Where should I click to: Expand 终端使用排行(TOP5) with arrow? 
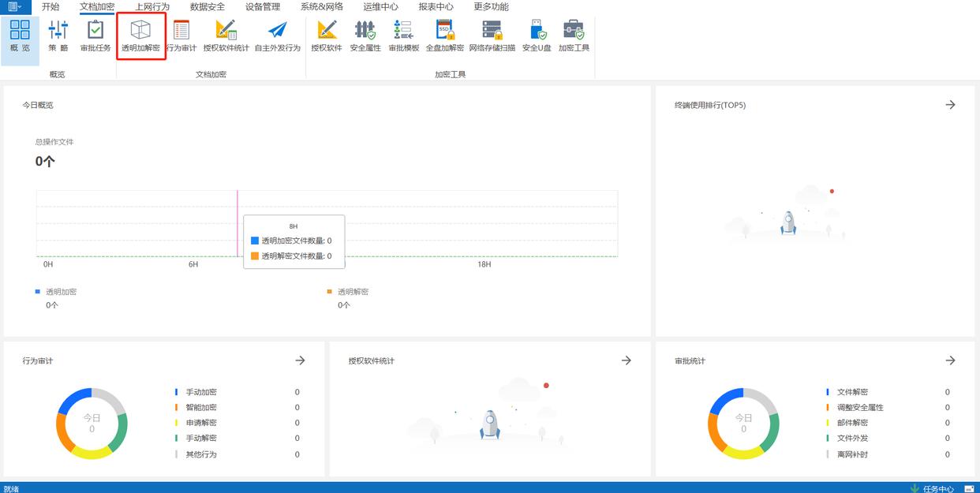(950, 105)
